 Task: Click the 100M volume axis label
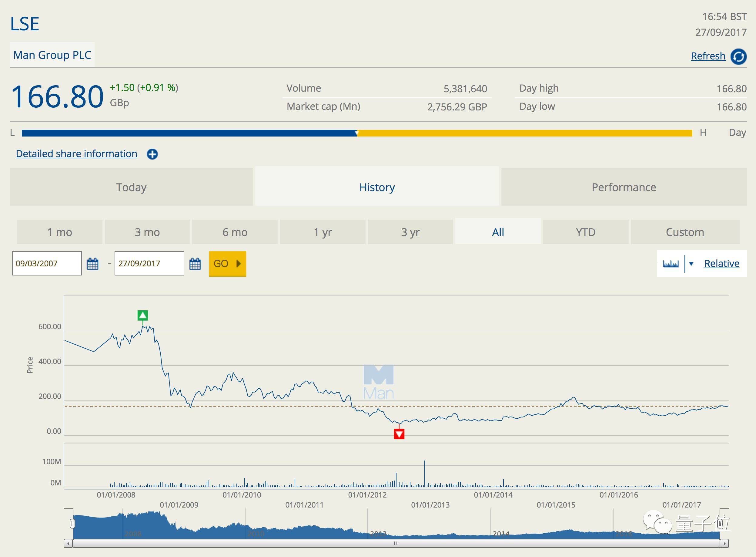point(52,461)
